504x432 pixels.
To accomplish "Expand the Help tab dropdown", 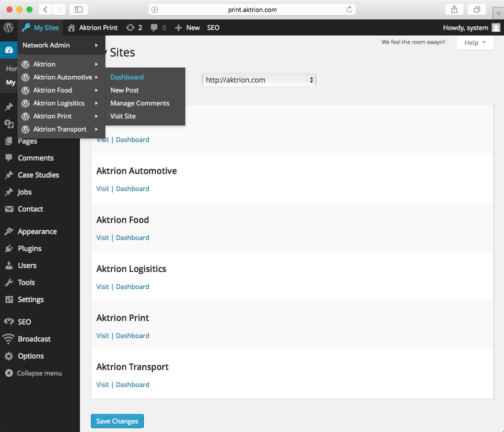I will coord(475,42).
